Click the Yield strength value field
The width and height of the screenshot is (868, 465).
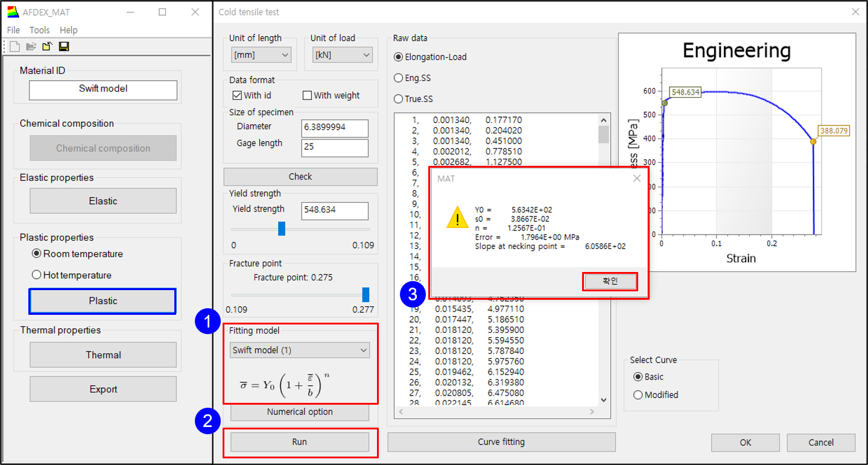(x=335, y=211)
